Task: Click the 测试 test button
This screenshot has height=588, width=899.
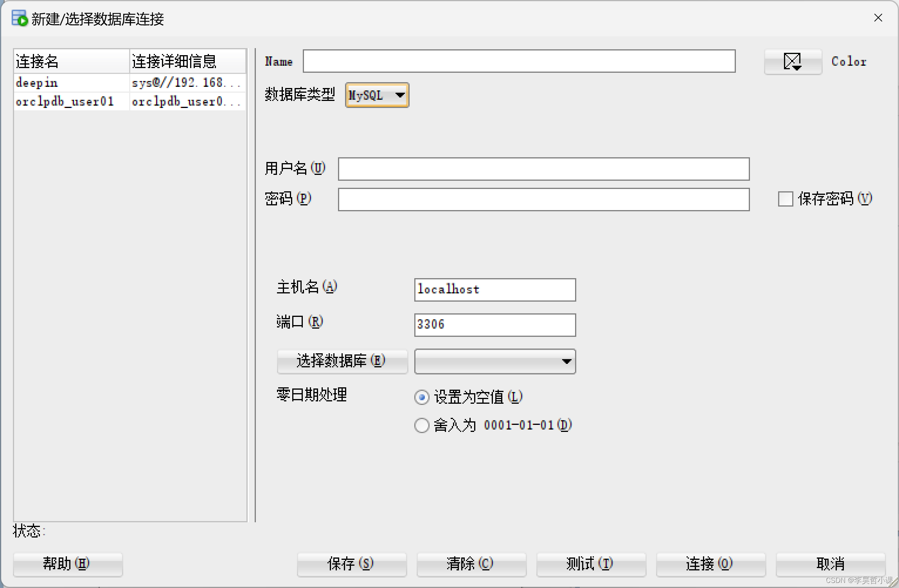Action: pyautogui.click(x=591, y=564)
